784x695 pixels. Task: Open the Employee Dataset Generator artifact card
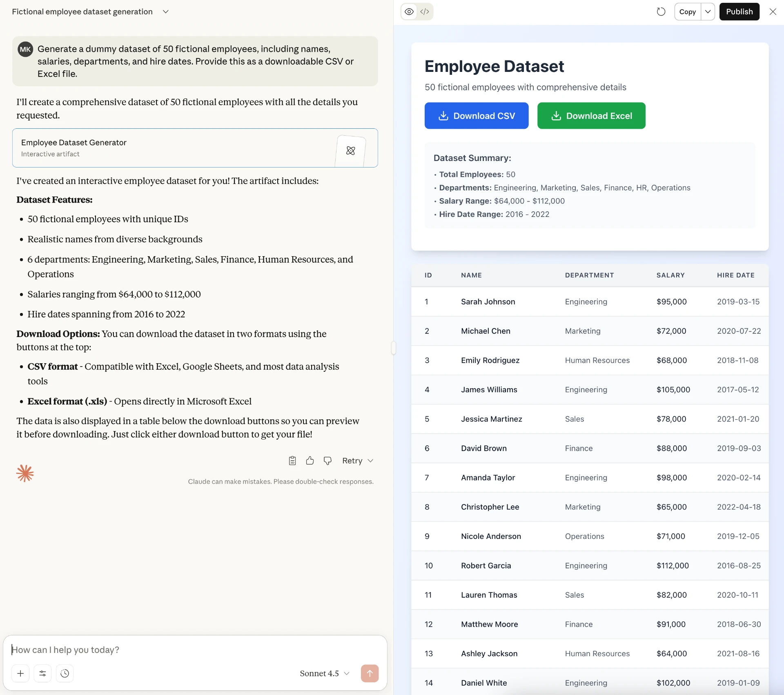pos(195,148)
